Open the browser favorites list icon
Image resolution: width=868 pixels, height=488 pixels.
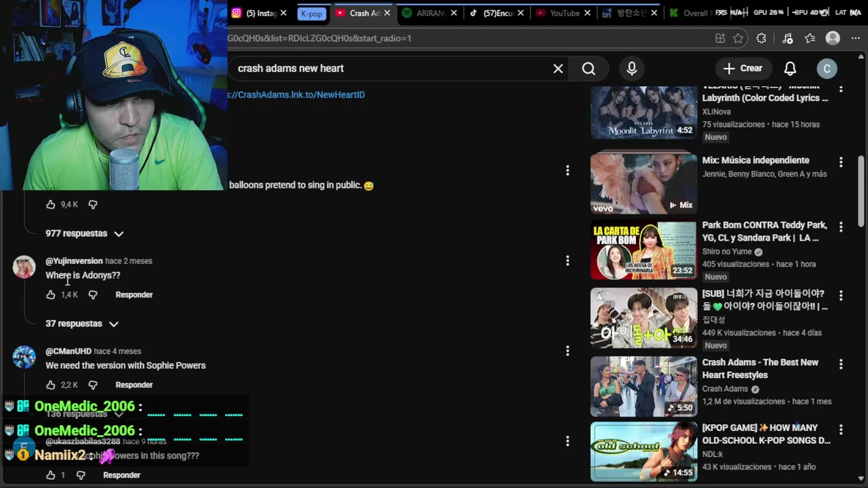click(810, 39)
